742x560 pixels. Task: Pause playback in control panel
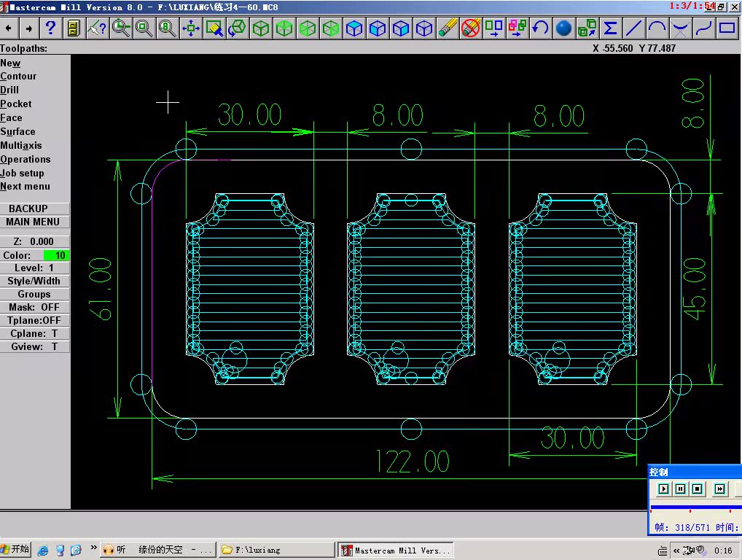pos(680,489)
